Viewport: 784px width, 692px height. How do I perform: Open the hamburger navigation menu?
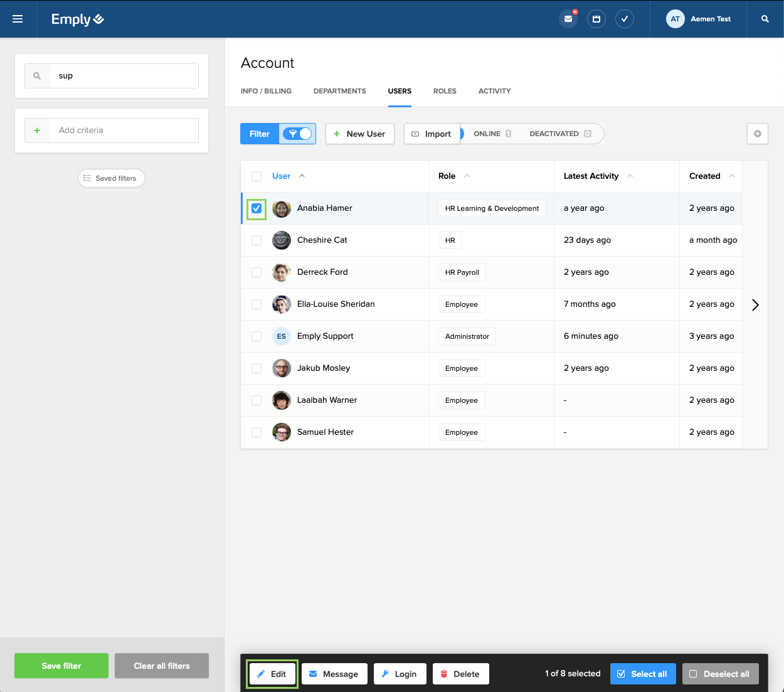pos(18,19)
